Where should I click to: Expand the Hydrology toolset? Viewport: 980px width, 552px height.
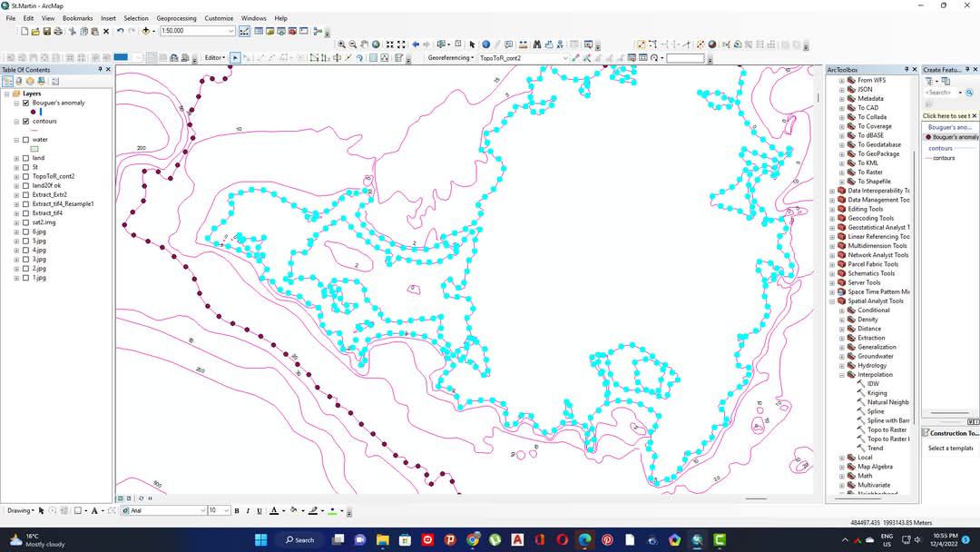click(x=842, y=366)
